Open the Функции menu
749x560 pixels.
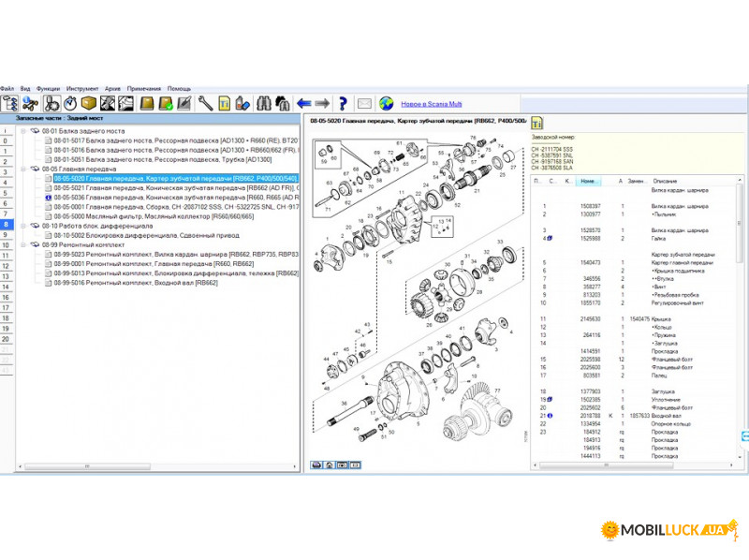(x=48, y=88)
